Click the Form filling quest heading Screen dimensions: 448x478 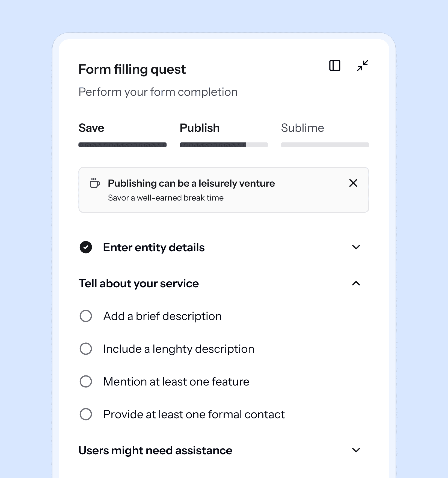[x=132, y=69]
